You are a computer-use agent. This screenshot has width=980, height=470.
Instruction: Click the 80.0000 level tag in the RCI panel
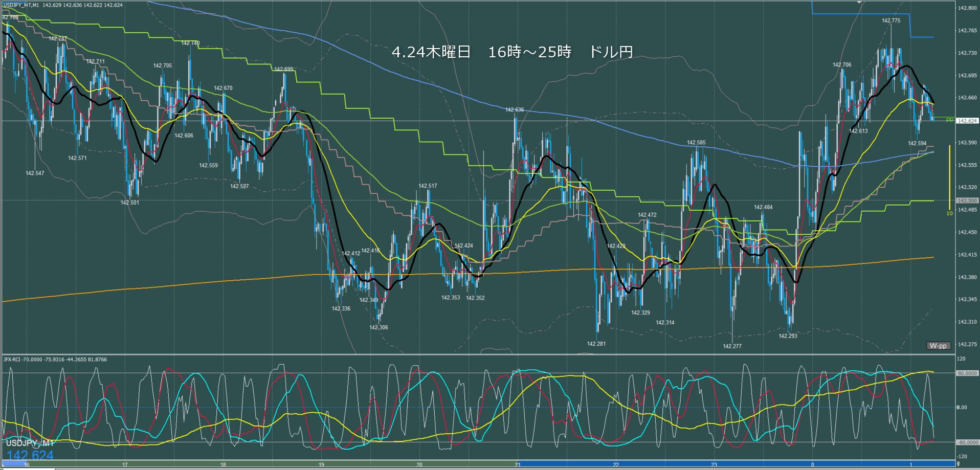967,373
